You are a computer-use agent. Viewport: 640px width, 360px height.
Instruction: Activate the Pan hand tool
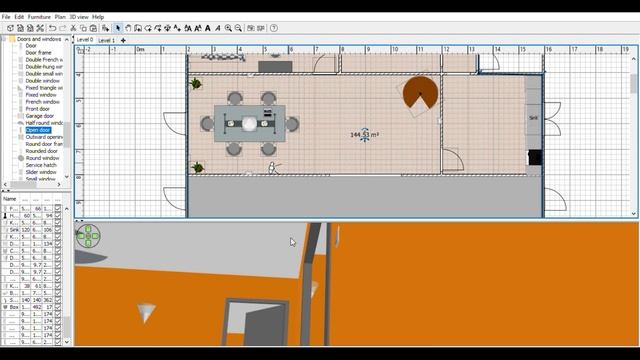tap(128, 28)
